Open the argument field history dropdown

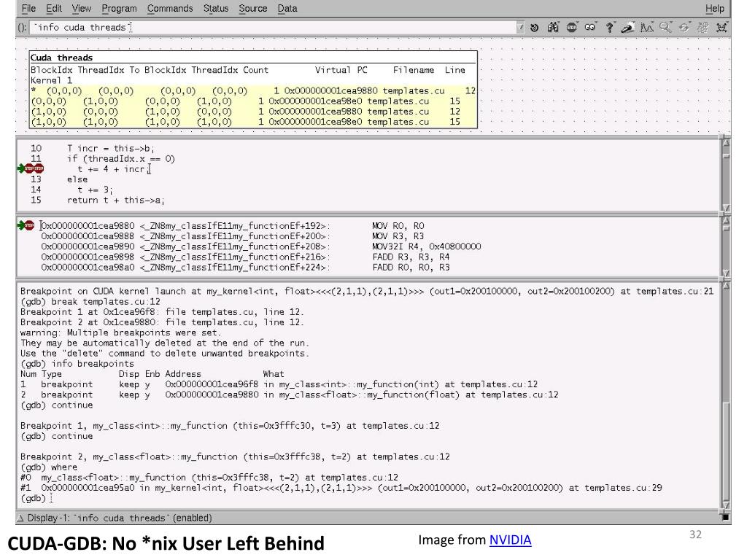pyautogui.click(x=520, y=28)
